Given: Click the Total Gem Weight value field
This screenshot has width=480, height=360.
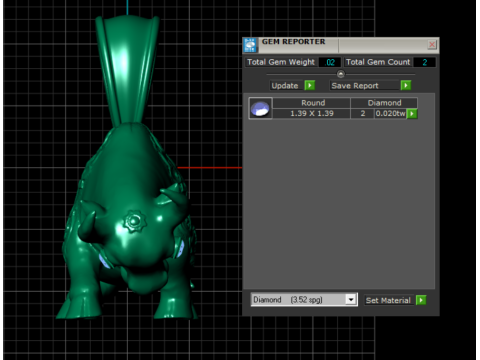Looking at the screenshot, I should click(330, 62).
